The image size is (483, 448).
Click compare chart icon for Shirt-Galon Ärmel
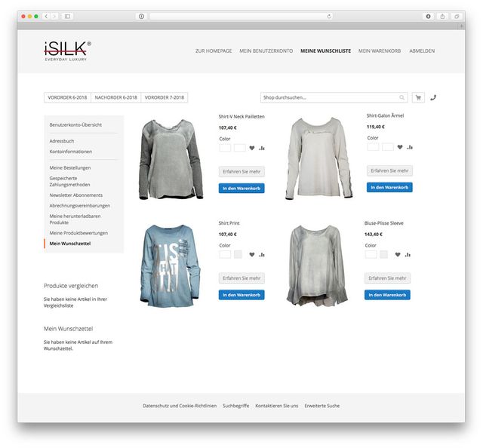(x=410, y=147)
